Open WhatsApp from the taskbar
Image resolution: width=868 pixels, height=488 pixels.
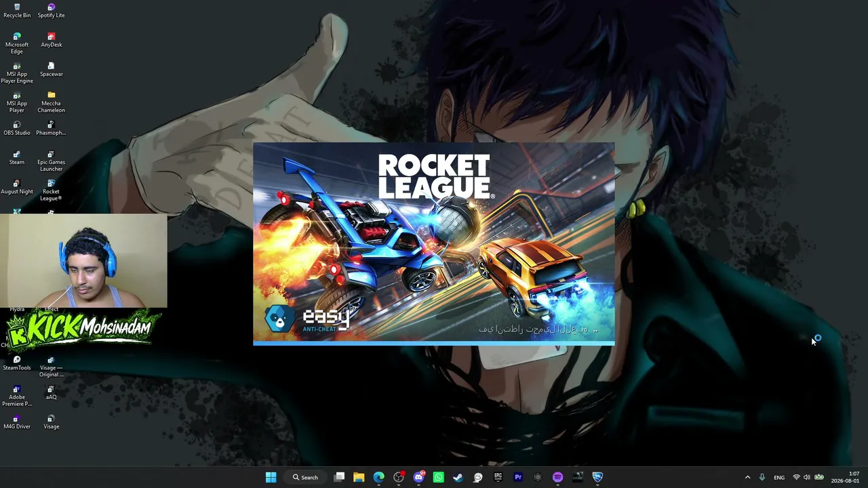438,477
